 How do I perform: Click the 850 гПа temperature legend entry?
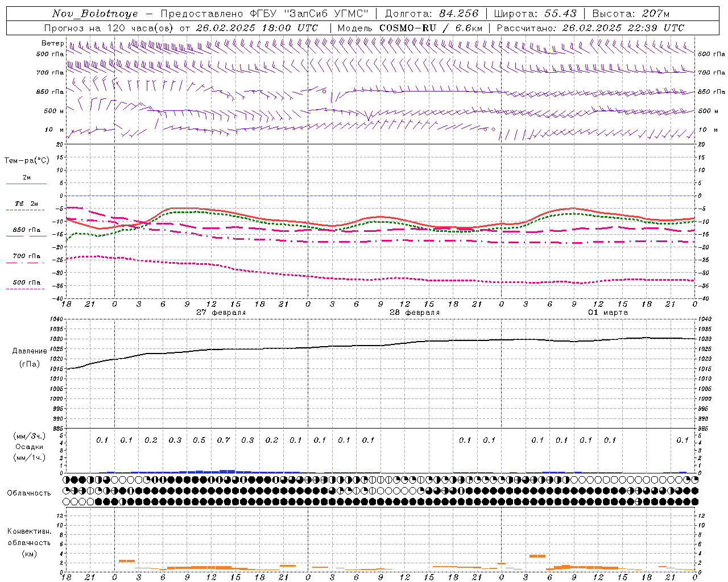click(x=26, y=230)
